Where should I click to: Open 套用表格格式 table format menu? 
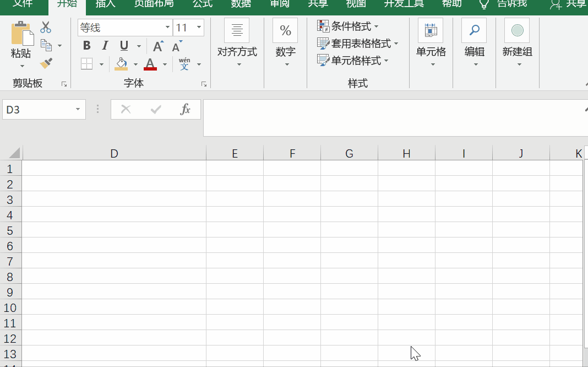(x=357, y=44)
